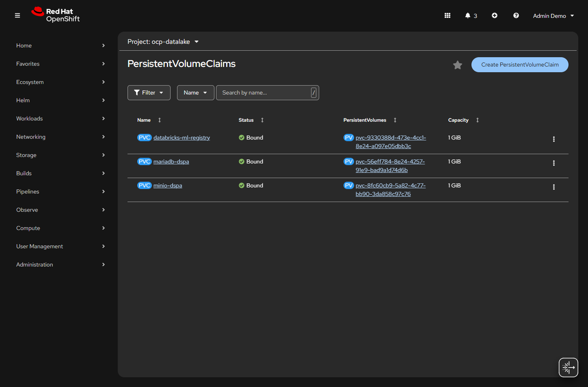Click Create PersistentVolumeClaim button
This screenshot has height=387, width=588.
[520, 65]
